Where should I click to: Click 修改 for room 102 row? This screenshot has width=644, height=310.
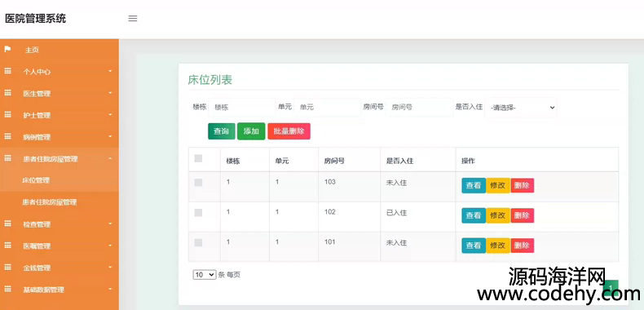click(x=498, y=215)
